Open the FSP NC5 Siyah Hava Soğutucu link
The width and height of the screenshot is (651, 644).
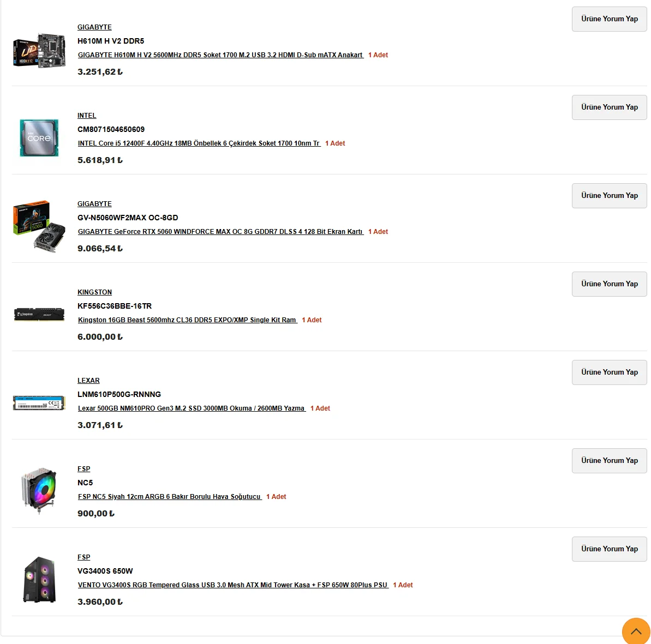pyautogui.click(x=170, y=497)
